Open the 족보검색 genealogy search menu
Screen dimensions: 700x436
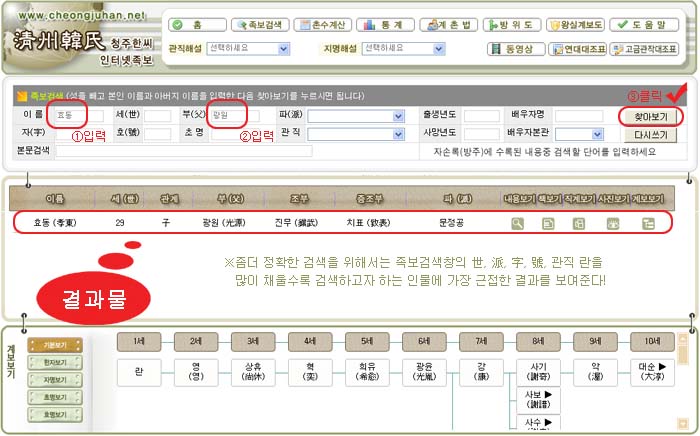point(259,25)
